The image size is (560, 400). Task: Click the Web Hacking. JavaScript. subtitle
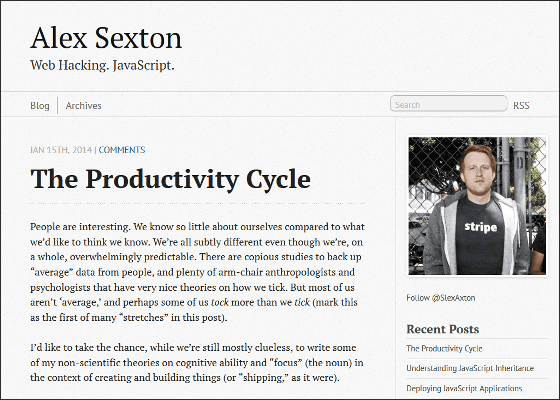tap(102, 65)
